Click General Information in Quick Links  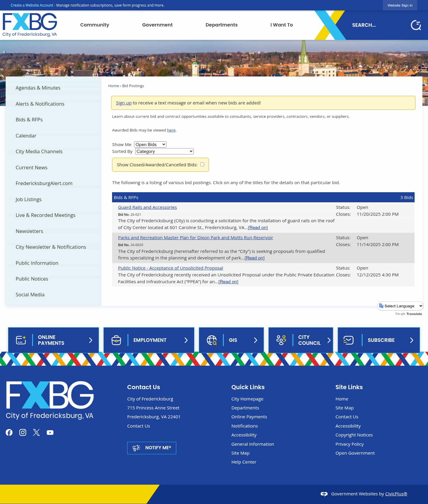pos(253,444)
